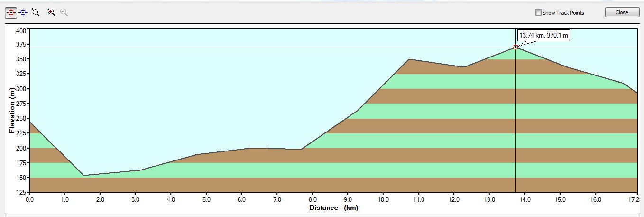Click the 250 elevation axis label

coord(22,118)
